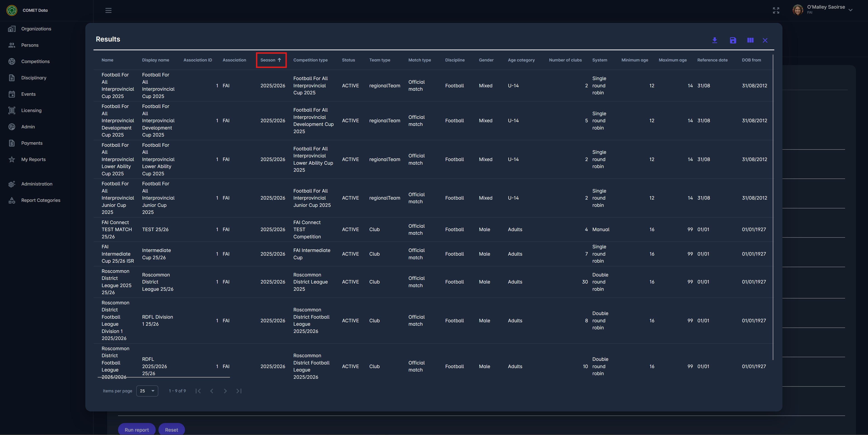868x435 pixels.
Task: Sort results by the Status column
Action: pyautogui.click(x=348, y=60)
